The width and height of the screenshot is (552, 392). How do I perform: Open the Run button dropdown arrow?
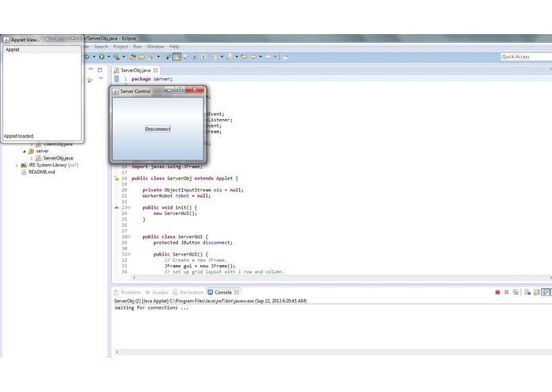(x=109, y=56)
